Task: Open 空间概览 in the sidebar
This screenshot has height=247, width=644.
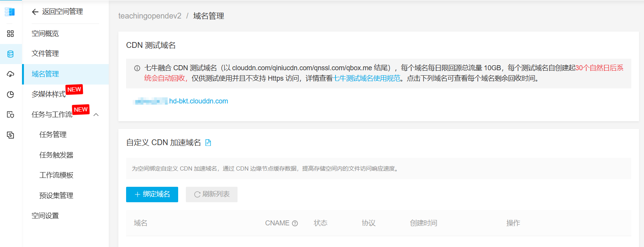Action: click(x=45, y=34)
